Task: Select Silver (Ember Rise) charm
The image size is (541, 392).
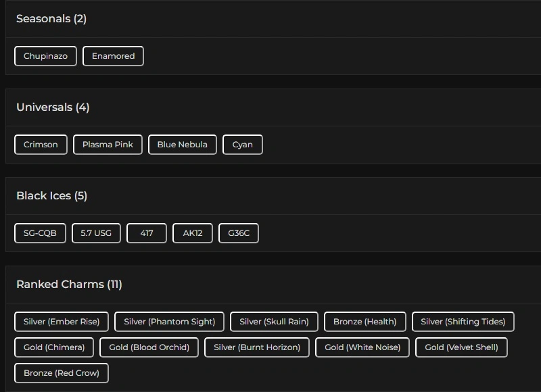Action: pyautogui.click(x=62, y=322)
